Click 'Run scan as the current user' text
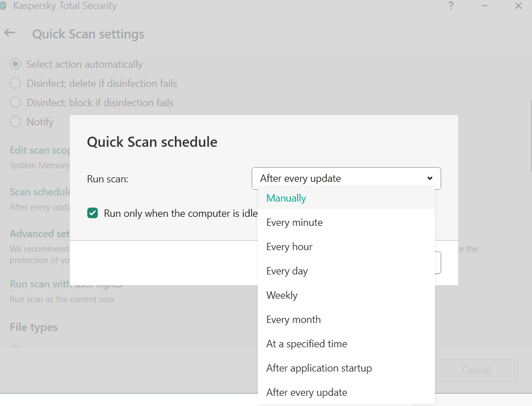532x406 pixels. tap(62, 299)
